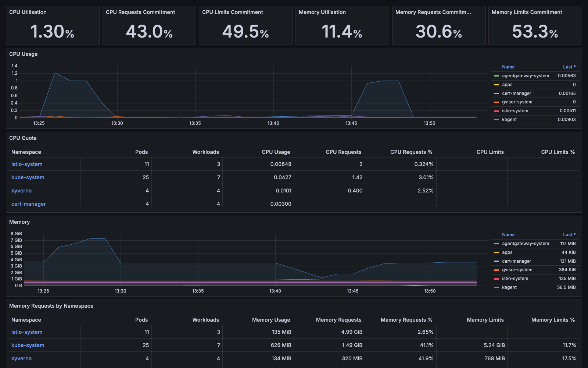Click green color swatch for agentgateway-system in CPU legend
Viewport: 588px width, 368px height.
[496, 76]
